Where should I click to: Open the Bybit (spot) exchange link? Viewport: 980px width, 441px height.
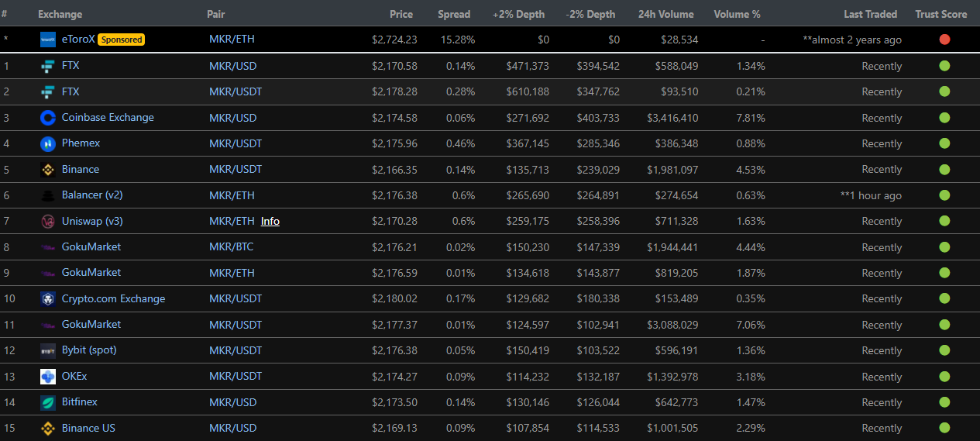[x=89, y=350]
